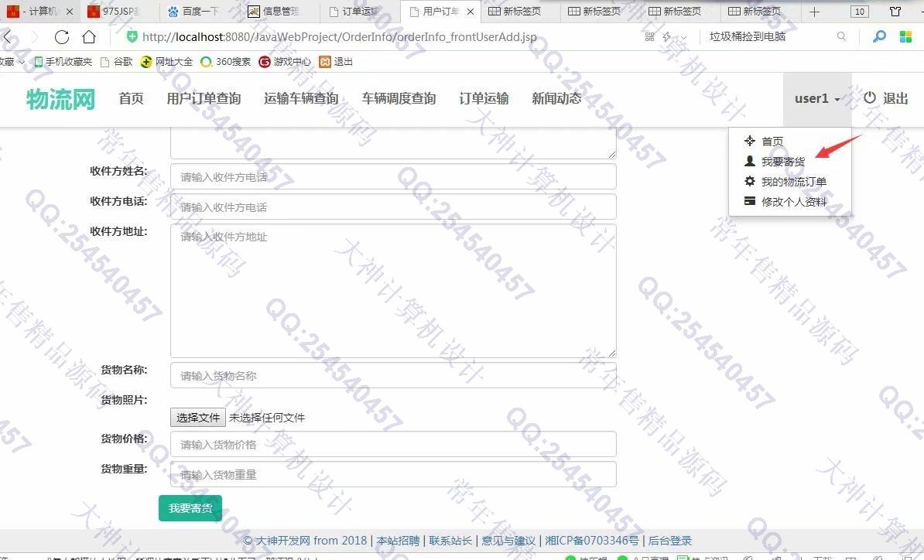The width and height of the screenshot is (924, 560).
Task: Expand the address bar dropdown chevron
Action: [x=683, y=37]
